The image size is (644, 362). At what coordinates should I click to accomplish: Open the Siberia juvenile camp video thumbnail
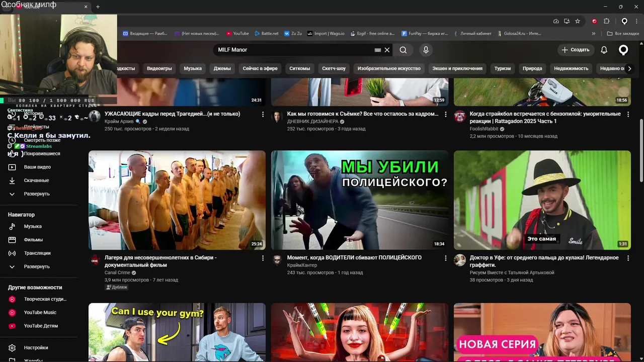(x=177, y=200)
